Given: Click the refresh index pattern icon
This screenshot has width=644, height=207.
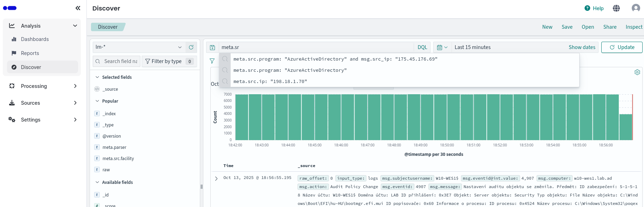Looking at the screenshot, I should tap(191, 47).
